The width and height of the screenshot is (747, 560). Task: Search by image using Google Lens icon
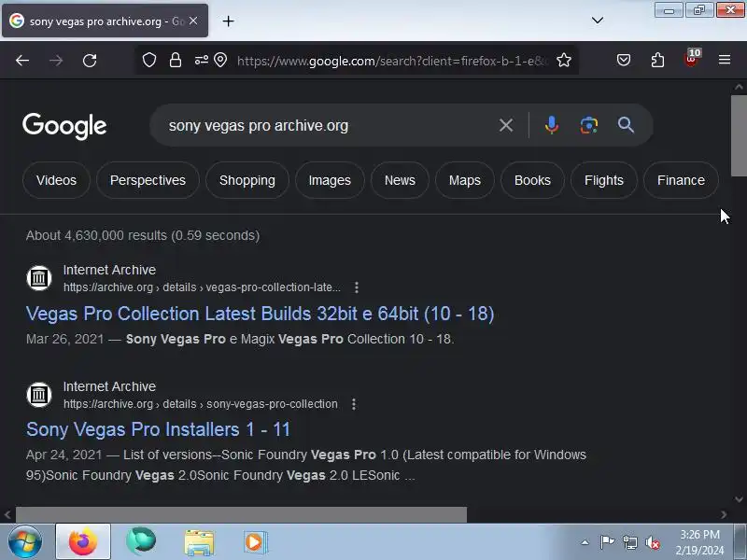click(589, 125)
